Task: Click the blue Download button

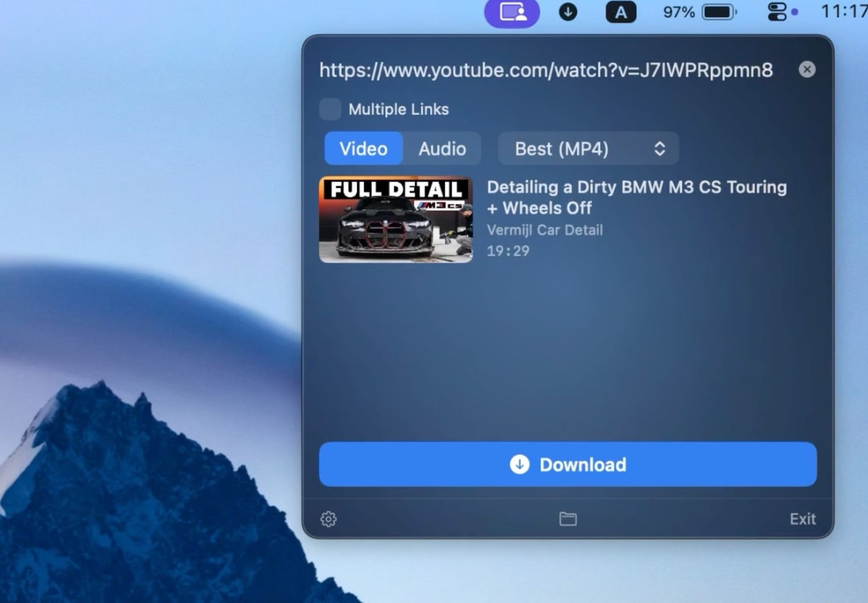Action: [568, 464]
